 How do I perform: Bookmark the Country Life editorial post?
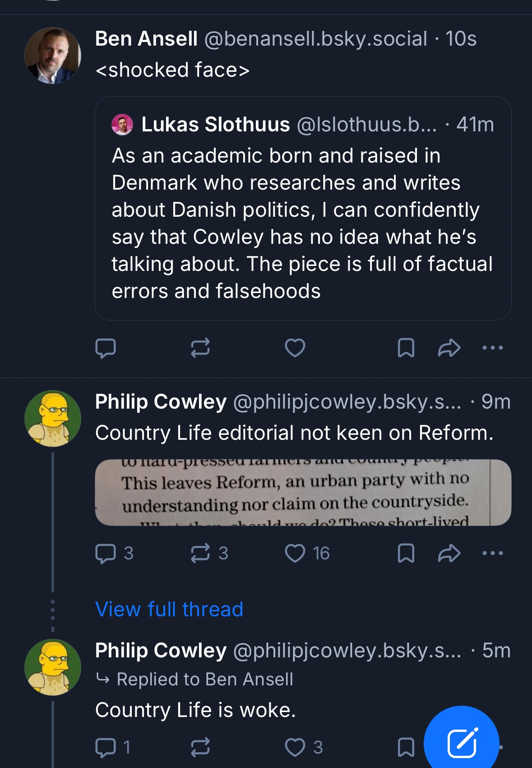(406, 554)
